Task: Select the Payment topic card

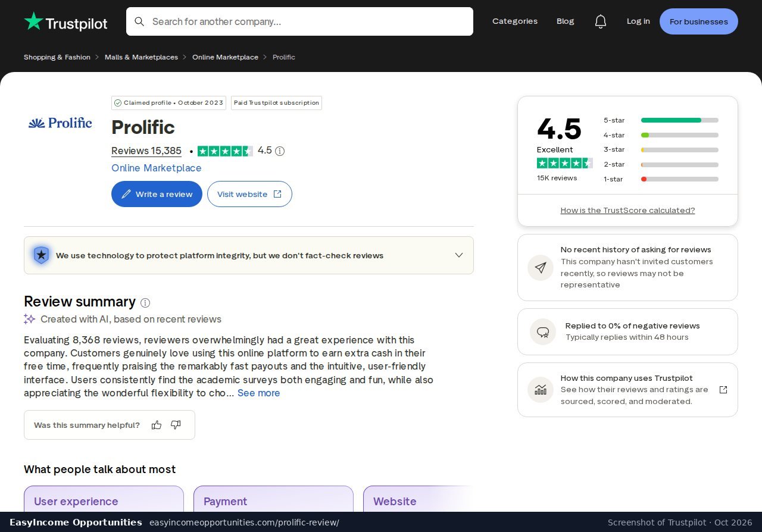Action: click(x=273, y=499)
